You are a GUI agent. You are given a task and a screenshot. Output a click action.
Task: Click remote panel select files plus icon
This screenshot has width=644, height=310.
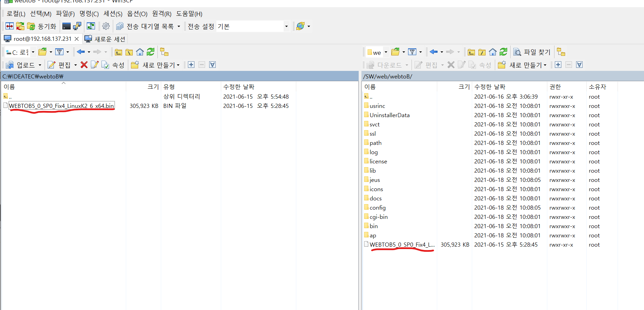558,65
